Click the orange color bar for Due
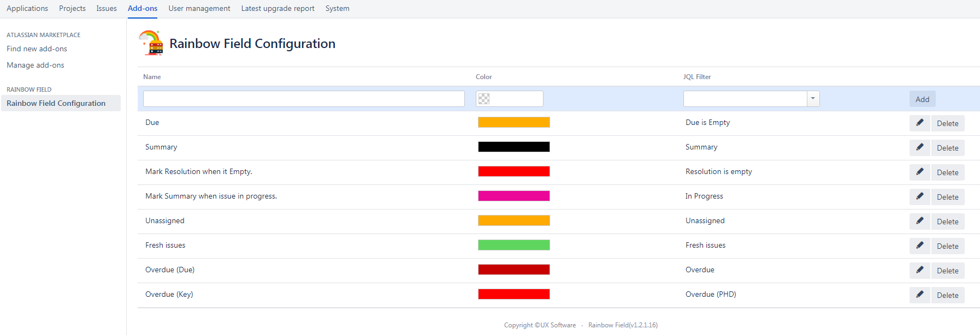The image size is (980, 335). (x=514, y=122)
